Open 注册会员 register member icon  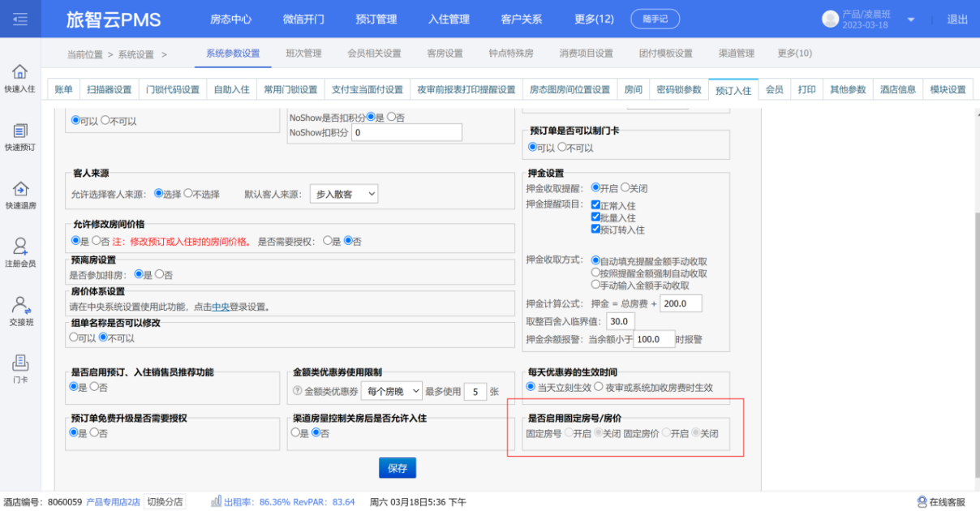click(20, 247)
